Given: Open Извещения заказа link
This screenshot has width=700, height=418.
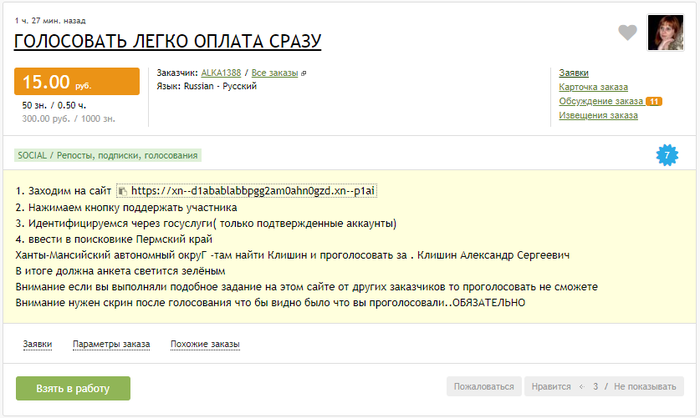Looking at the screenshot, I should pyautogui.click(x=597, y=115).
